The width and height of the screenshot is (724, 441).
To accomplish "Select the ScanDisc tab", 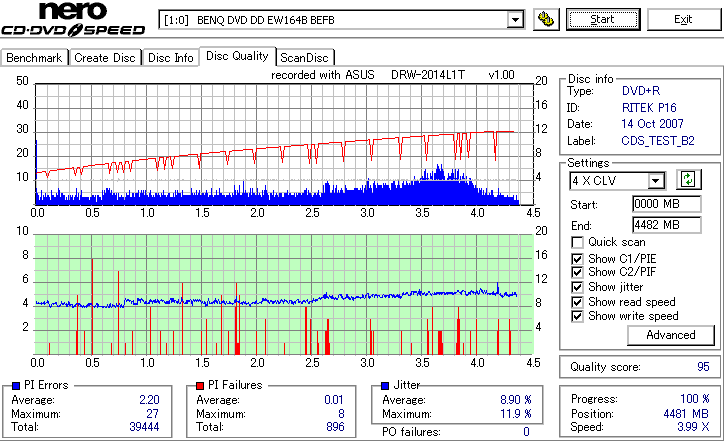I will [x=304, y=58].
